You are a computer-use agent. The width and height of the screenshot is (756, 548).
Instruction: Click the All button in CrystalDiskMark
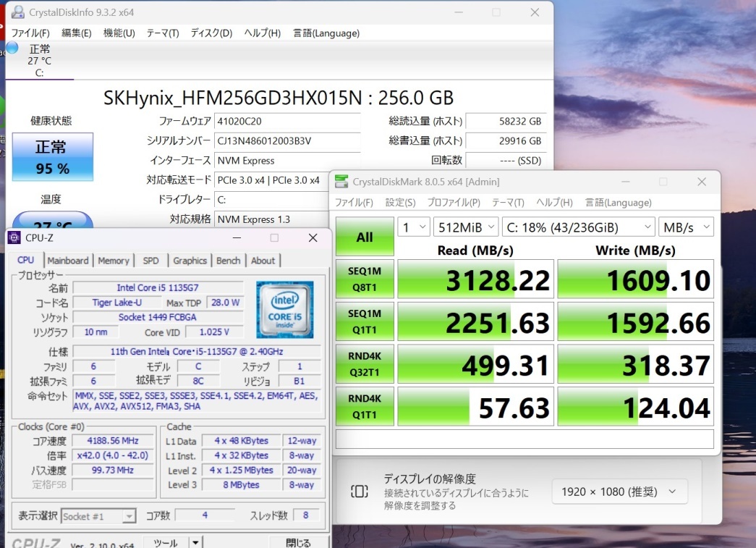click(365, 237)
